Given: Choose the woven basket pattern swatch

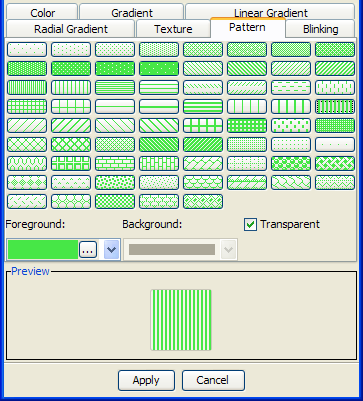Looking at the screenshot, I should (x=335, y=164).
